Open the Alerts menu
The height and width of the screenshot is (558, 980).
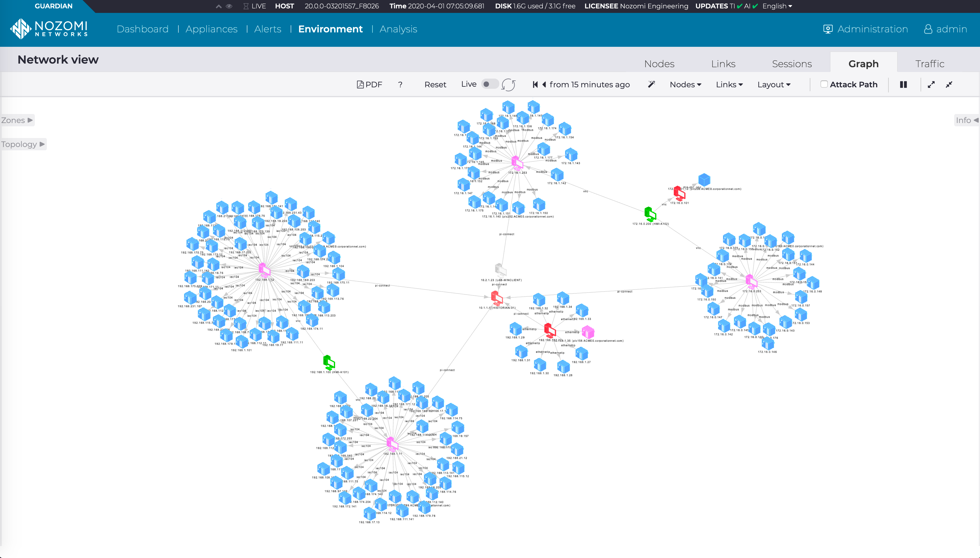267,29
